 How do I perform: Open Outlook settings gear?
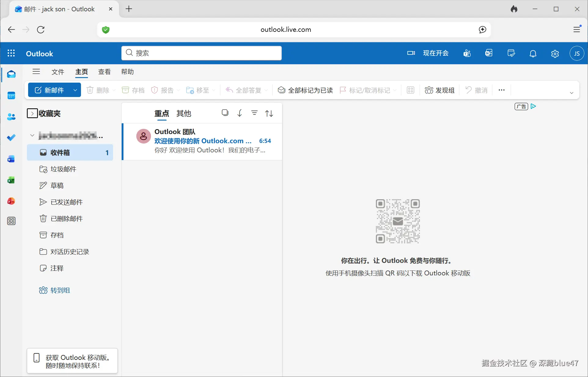pyautogui.click(x=555, y=54)
